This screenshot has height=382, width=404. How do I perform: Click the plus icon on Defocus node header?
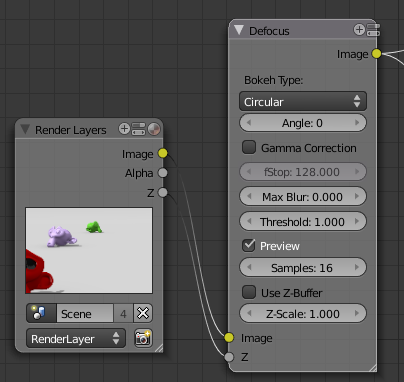tap(359, 30)
